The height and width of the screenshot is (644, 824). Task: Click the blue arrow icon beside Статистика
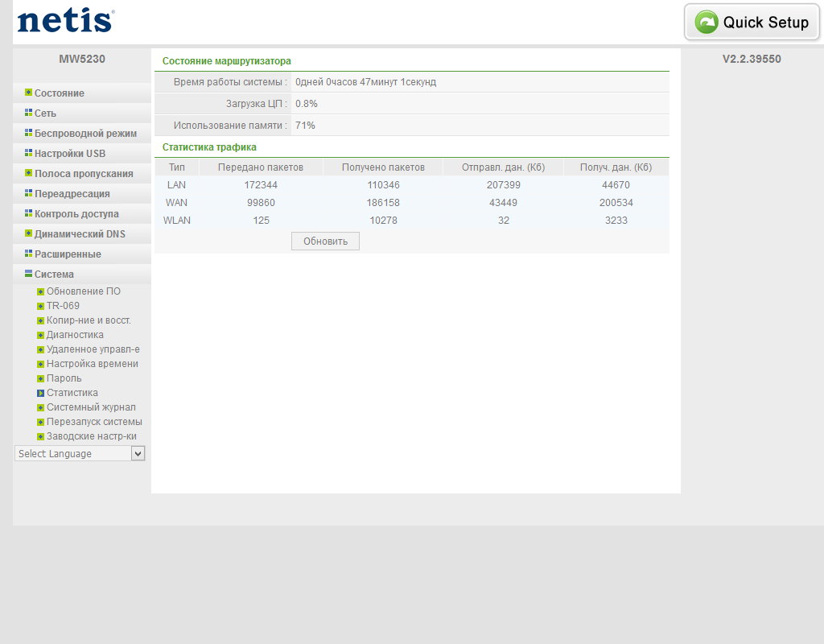[x=40, y=393]
